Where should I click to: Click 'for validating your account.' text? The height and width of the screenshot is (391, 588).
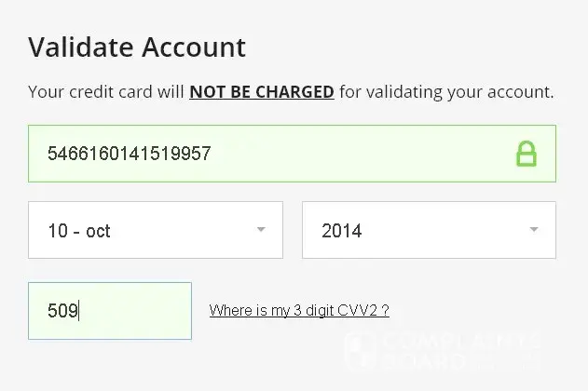coord(446,92)
